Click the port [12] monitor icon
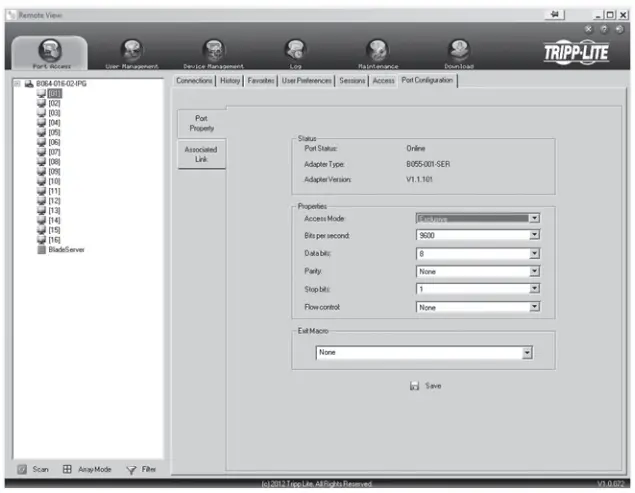This screenshot has width=635, height=493. pyautogui.click(x=41, y=201)
